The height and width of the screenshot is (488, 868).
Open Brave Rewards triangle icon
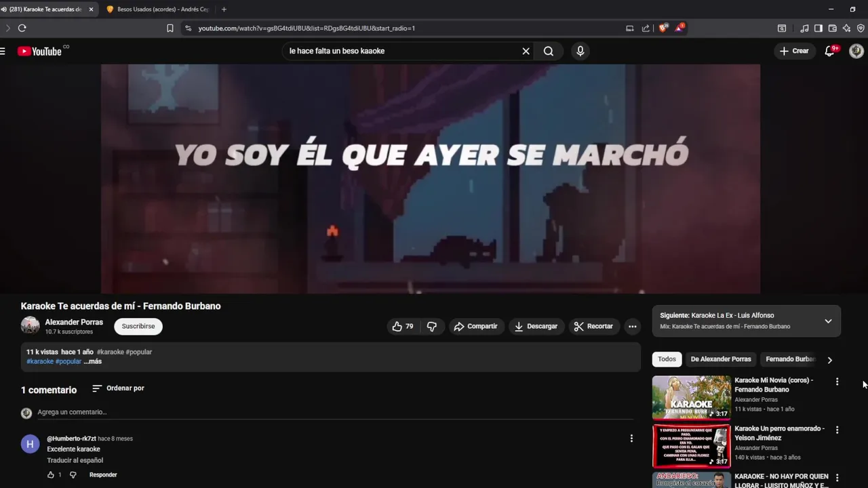[x=679, y=28]
